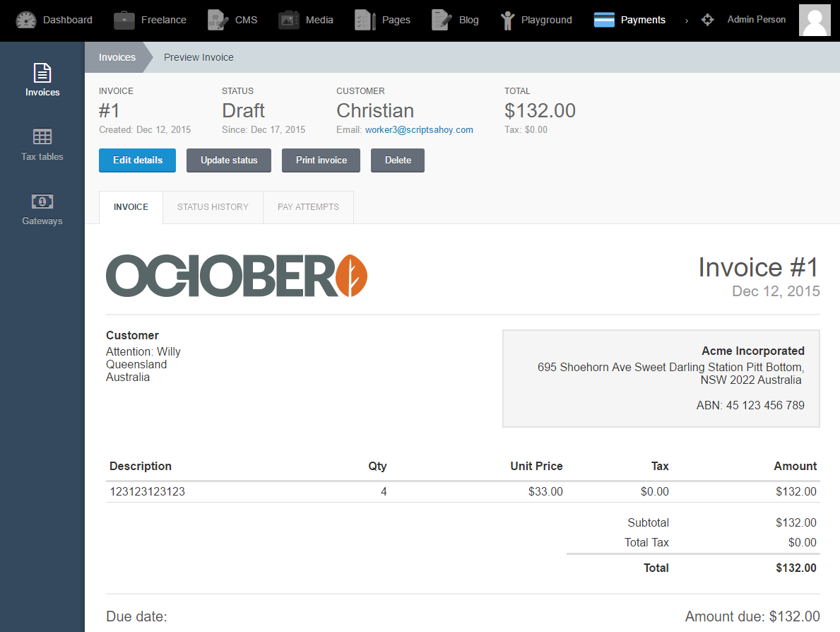Image resolution: width=840 pixels, height=632 pixels.
Task: Switch to the Pay Attempts tab
Action: click(x=308, y=207)
